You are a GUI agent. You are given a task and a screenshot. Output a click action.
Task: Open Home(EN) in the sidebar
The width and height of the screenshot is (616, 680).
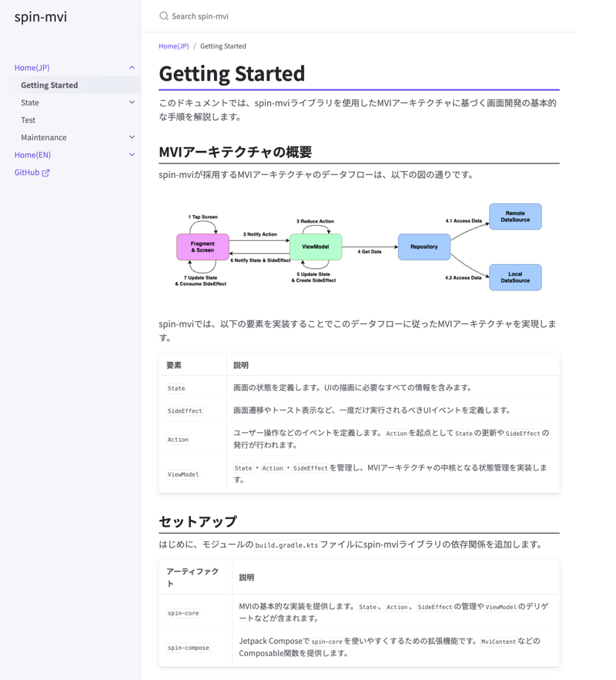(32, 154)
